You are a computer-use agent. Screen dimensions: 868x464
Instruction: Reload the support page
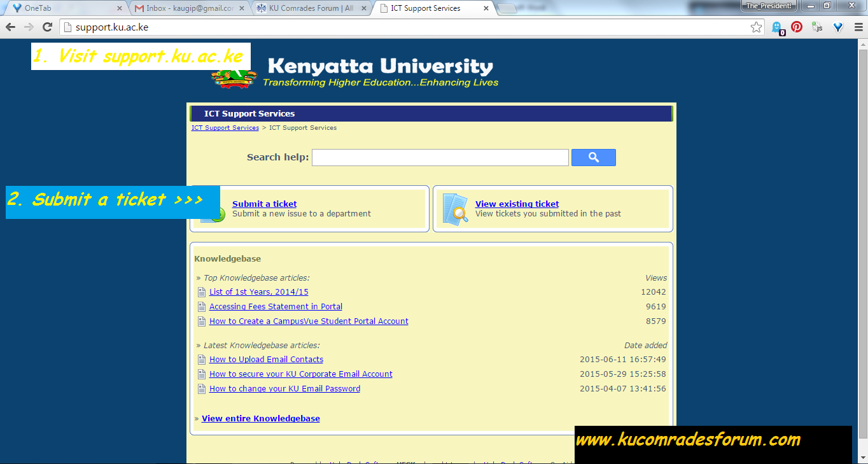[47, 27]
